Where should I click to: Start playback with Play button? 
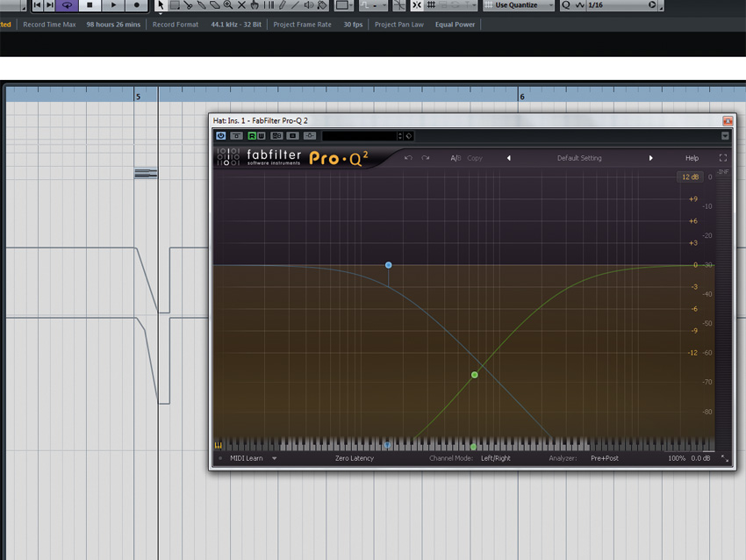tap(113, 5)
